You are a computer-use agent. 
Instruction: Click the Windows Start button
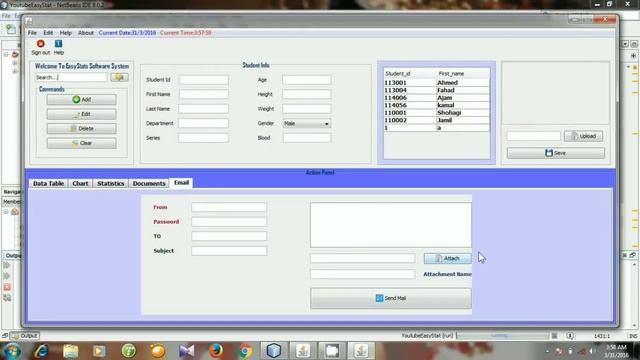(12, 351)
